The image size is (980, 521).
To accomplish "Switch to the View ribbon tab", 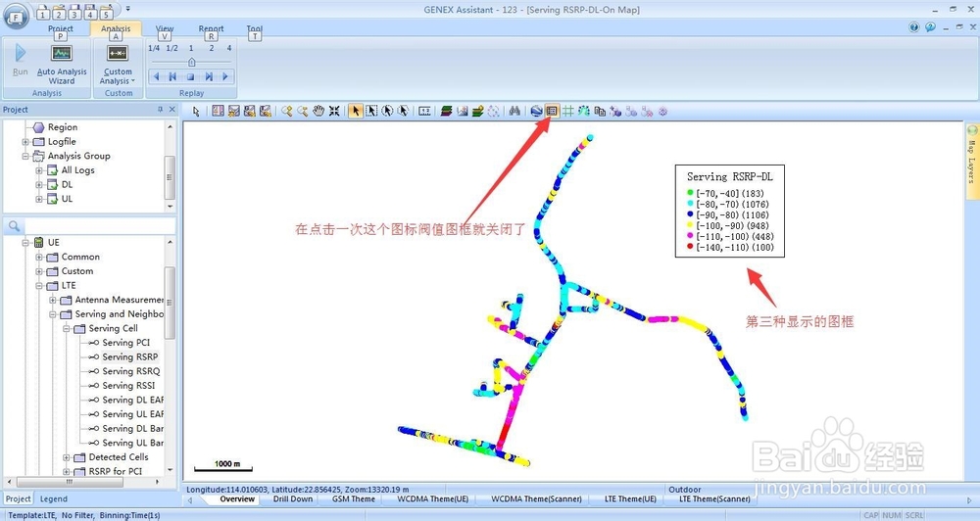I will 165,28.
